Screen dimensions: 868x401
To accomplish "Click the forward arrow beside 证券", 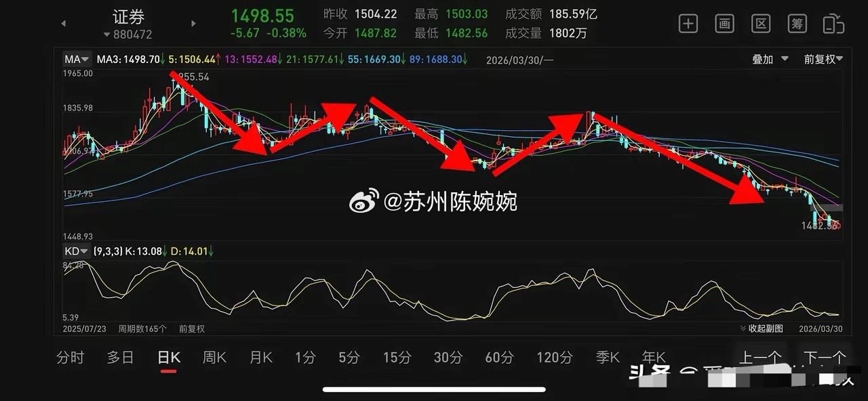I will click(192, 22).
